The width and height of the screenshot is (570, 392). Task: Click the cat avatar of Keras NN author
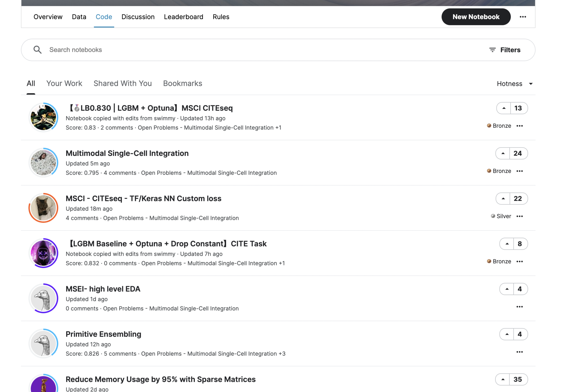(44, 208)
